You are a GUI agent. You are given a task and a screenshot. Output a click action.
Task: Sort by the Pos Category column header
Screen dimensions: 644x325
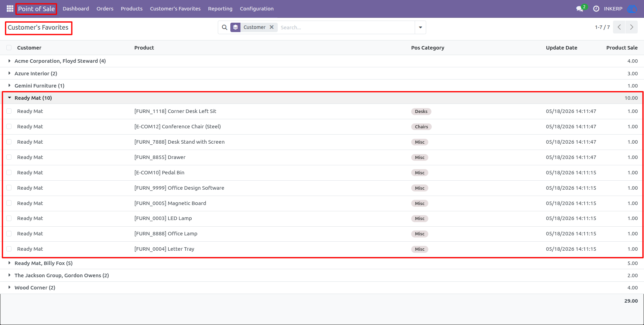pos(428,48)
